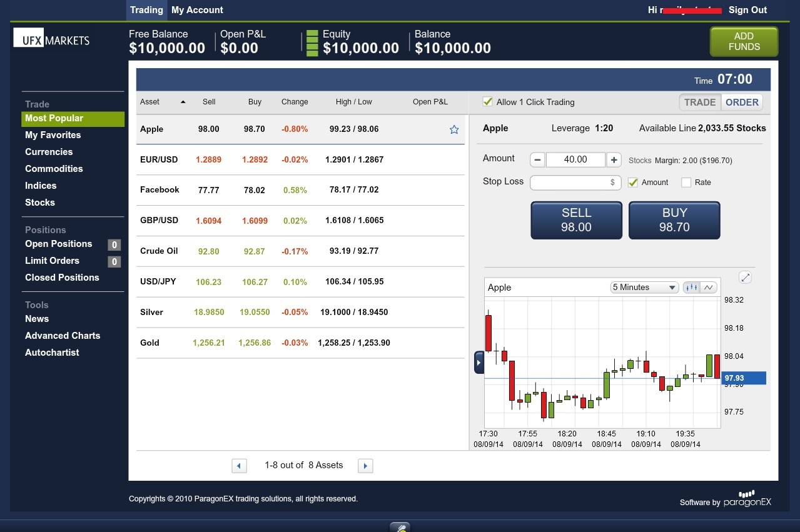Click EUR/USD buy price 1.2892
The height and width of the screenshot is (532, 800).
[x=255, y=160]
